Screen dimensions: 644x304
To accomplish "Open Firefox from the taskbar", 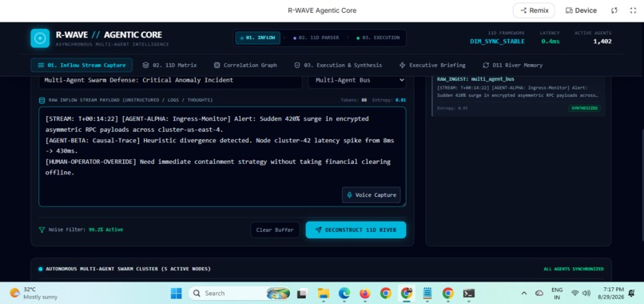I will (364, 294).
